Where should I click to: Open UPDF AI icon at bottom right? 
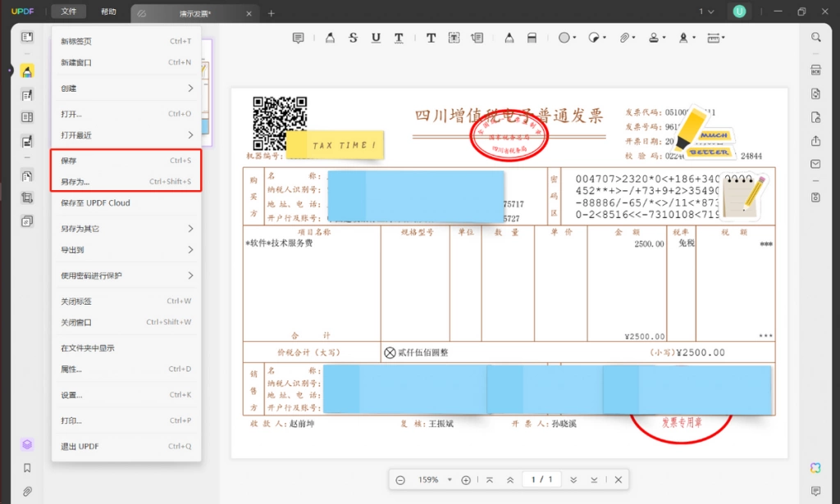point(815,468)
